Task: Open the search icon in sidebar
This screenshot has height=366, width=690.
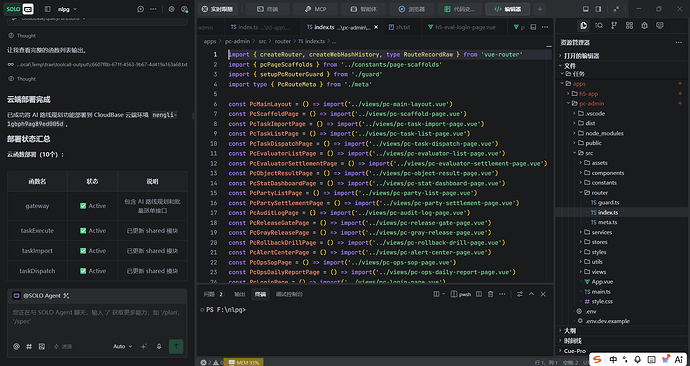Action: click(x=599, y=26)
